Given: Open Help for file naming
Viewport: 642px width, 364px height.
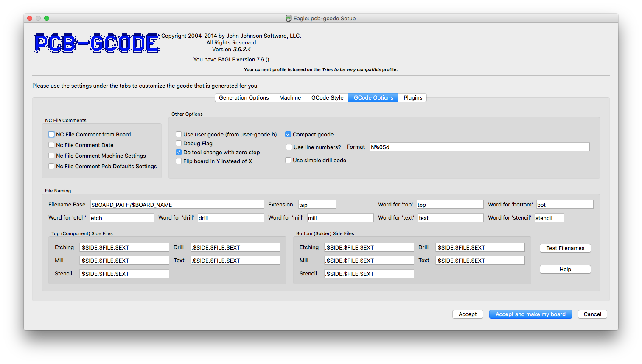Looking at the screenshot, I should click(565, 269).
